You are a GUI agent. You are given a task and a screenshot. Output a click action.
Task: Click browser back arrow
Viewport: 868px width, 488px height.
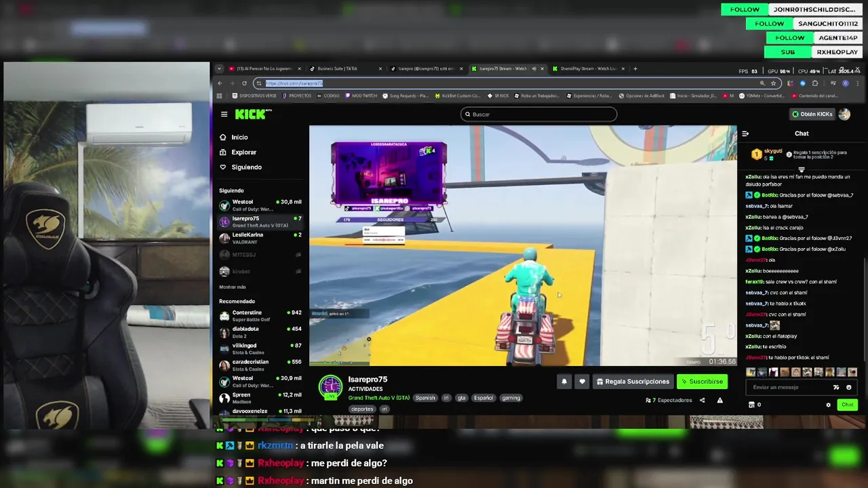[x=220, y=83]
